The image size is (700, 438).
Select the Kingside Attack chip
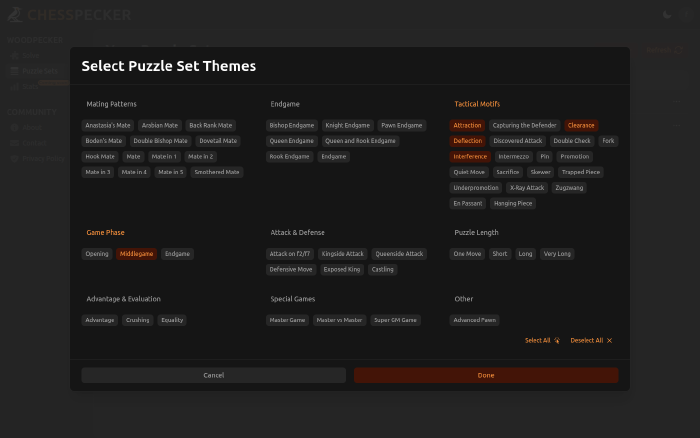(343, 254)
